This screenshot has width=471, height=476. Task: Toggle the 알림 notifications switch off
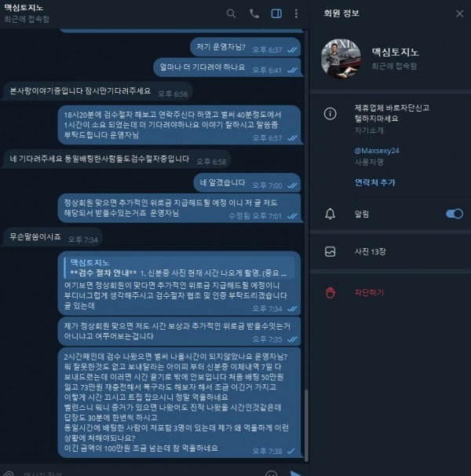pos(454,214)
